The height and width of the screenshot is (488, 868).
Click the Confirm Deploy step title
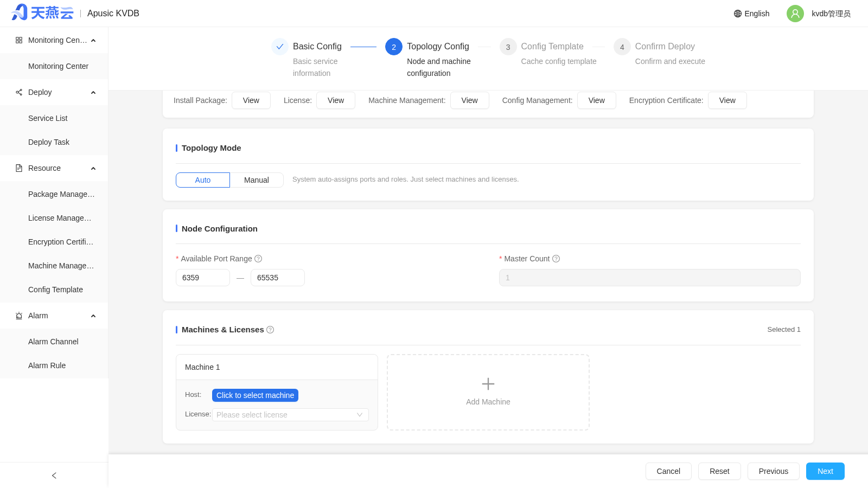click(x=665, y=47)
